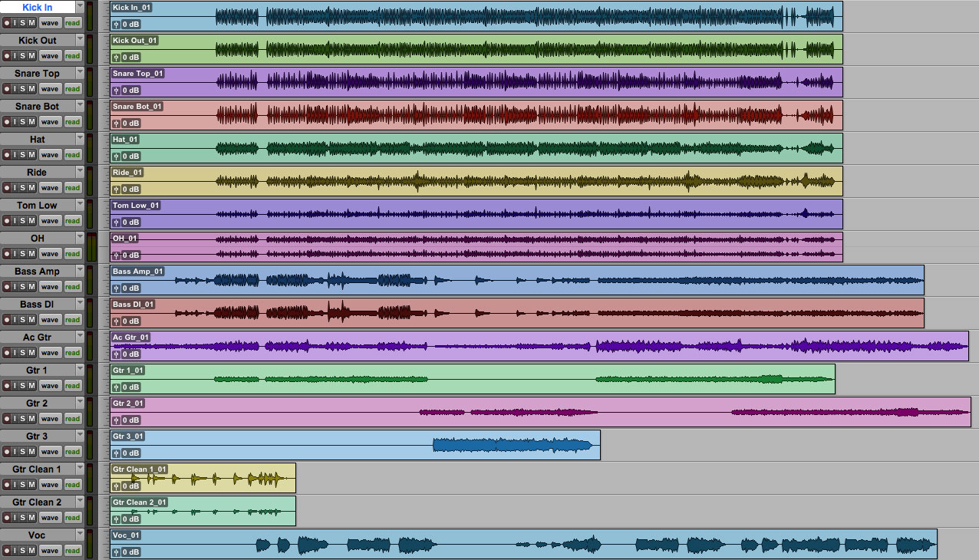Record-arm the Kick In track
The width and height of the screenshot is (979, 560).
(8, 22)
